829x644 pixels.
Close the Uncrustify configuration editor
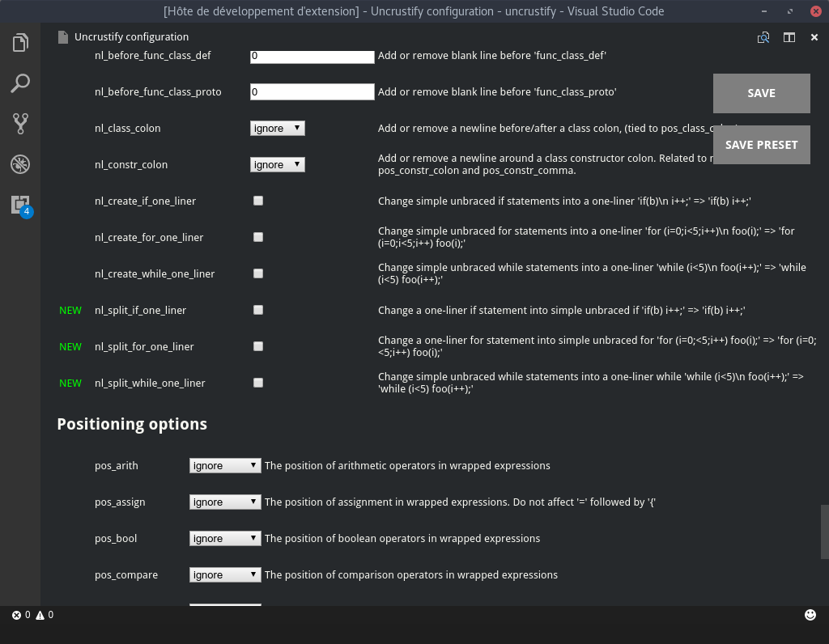click(814, 37)
